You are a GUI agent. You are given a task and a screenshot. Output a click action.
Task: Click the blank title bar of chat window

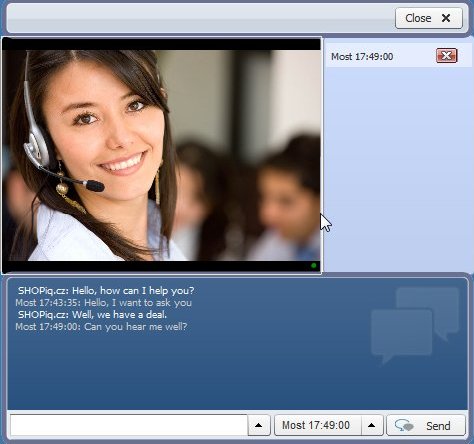(200, 18)
